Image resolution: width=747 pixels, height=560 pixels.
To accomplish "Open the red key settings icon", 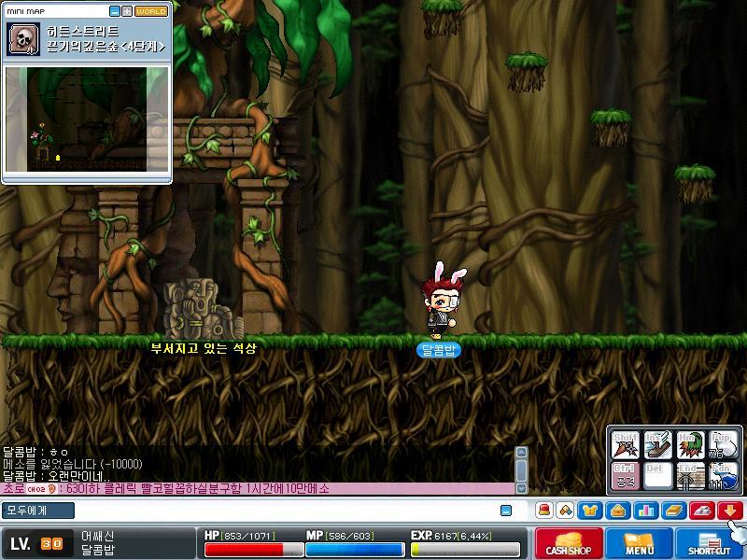I will (x=702, y=511).
